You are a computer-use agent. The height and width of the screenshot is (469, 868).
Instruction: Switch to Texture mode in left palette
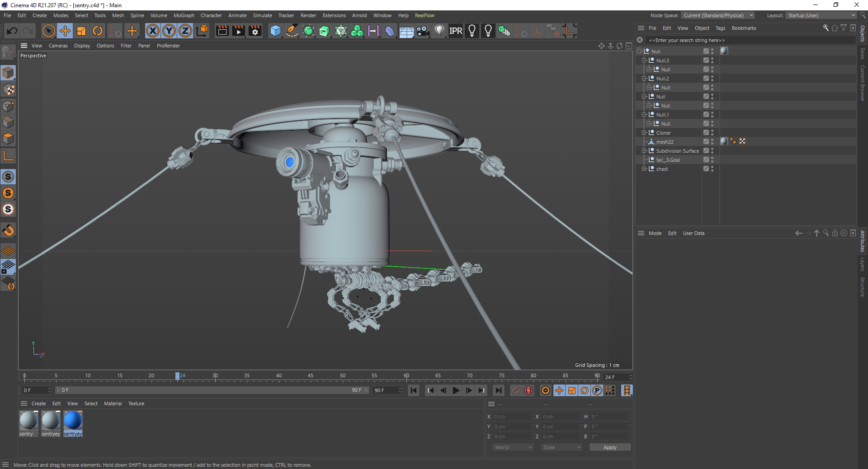8,89
